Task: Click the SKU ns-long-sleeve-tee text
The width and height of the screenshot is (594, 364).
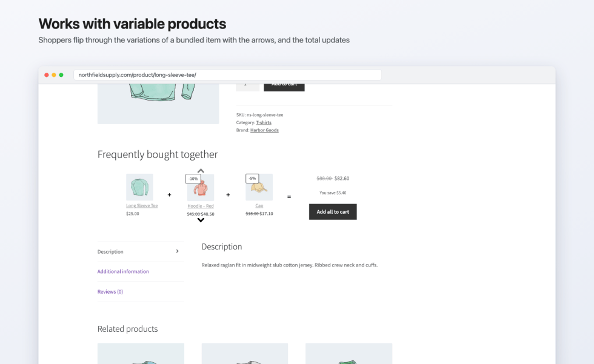Action: click(259, 114)
